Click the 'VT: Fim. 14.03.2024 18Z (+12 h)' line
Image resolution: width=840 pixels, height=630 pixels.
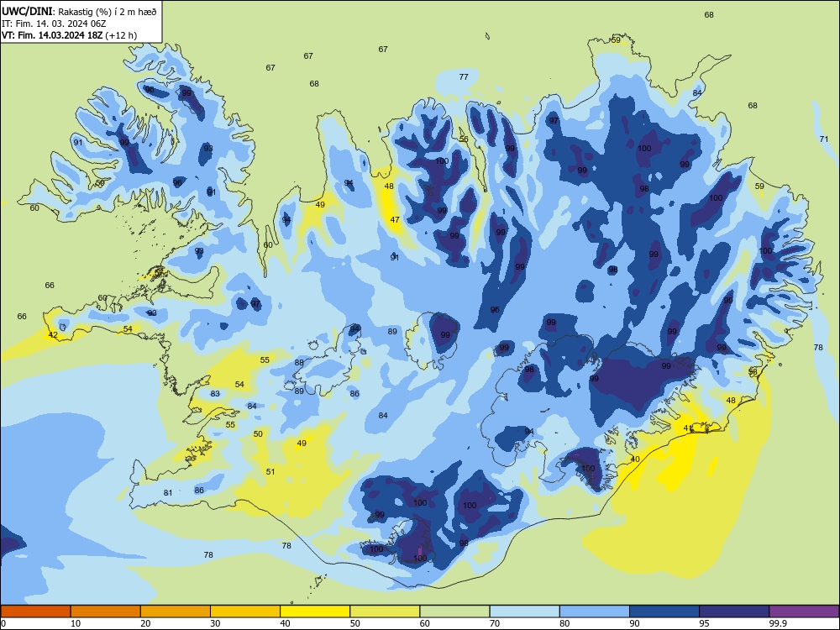(69, 35)
